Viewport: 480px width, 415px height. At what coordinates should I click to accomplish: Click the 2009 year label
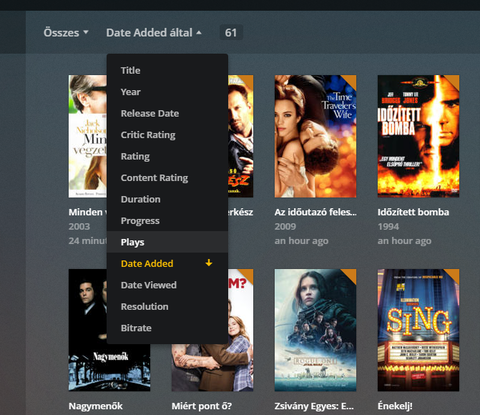[285, 227]
